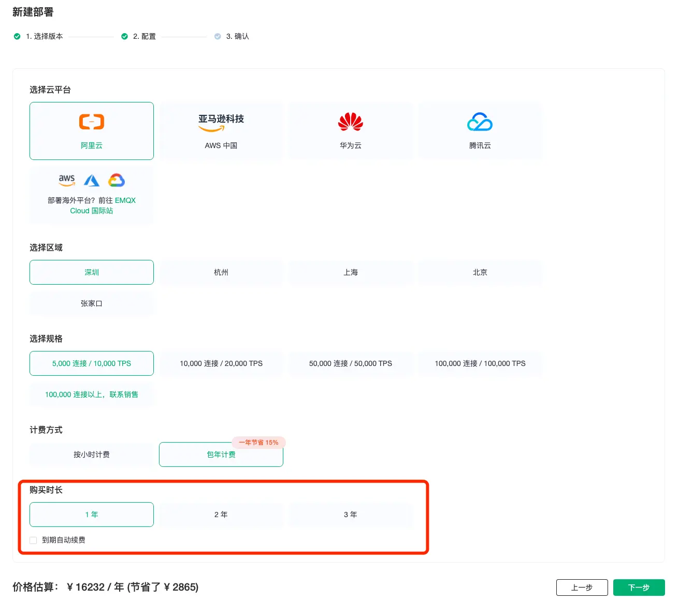The width and height of the screenshot is (693, 616).
Task: Switch billing to 按小时计费
Action: point(91,454)
